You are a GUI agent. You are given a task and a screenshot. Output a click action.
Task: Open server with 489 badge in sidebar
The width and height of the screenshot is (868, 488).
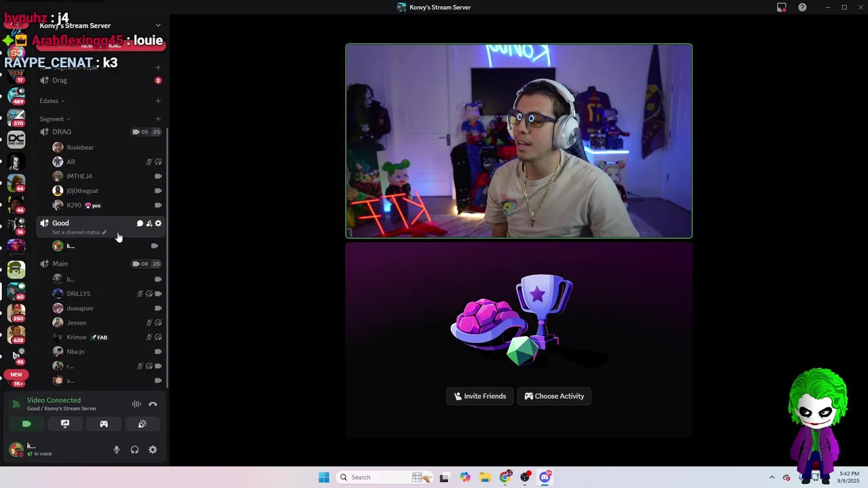click(16, 95)
